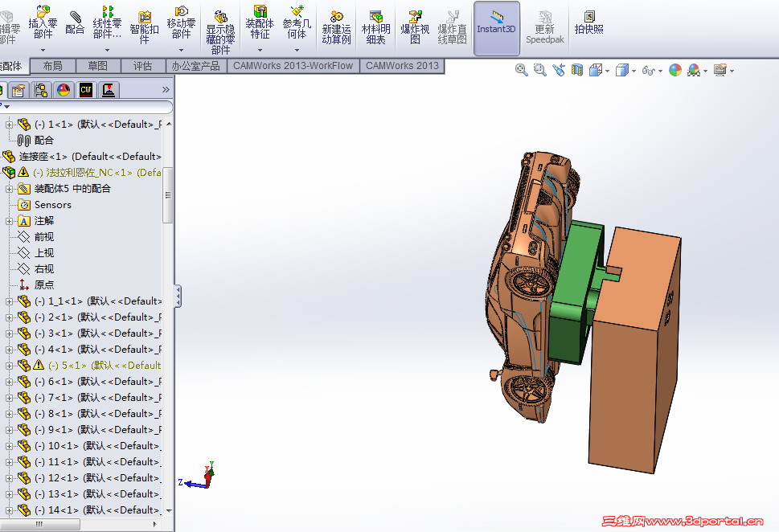Expand the 注解 (Annotations) node
Viewport: 779px width, 532px height.
pos(9,222)
